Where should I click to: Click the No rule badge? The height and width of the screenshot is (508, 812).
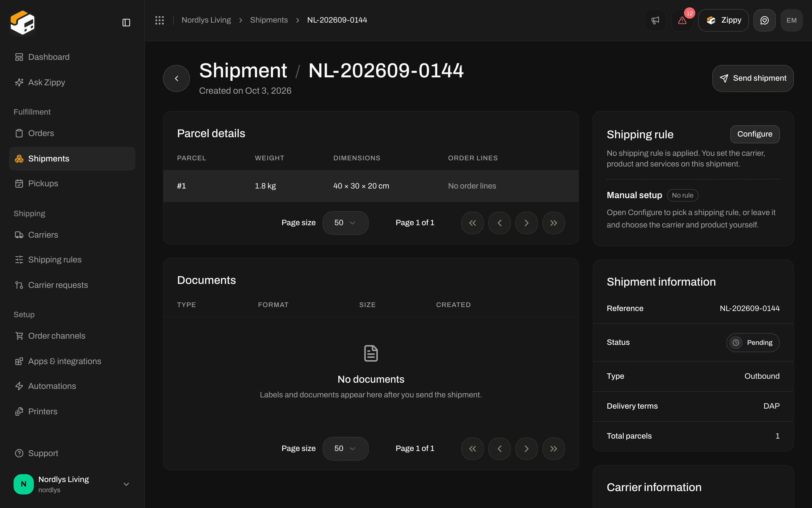(x=683, y=195)
